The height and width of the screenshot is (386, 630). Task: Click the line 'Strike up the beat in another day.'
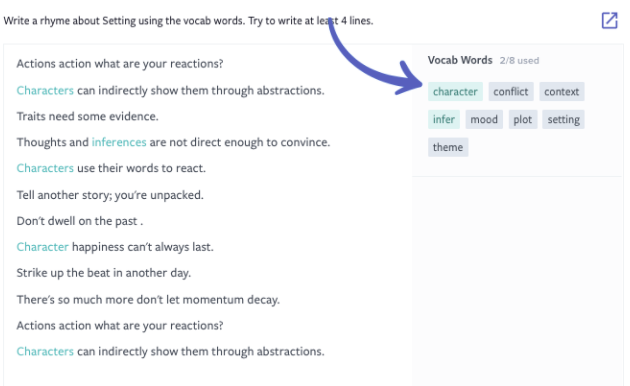pyautogui.click(x=104, y=273)
